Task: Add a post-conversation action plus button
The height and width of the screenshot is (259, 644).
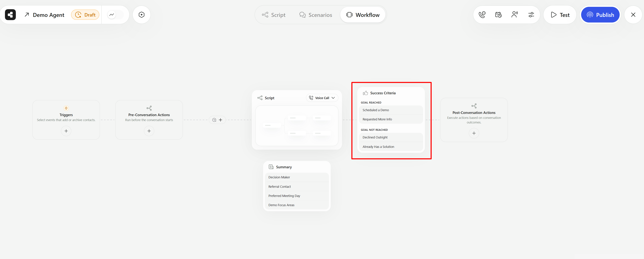Action: coord(474,133)
